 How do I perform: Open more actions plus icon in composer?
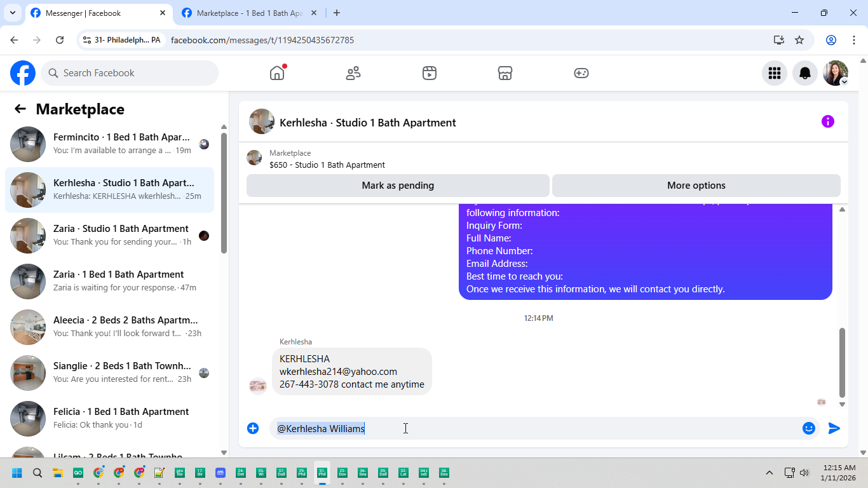pyautogui.click(x=253, y=428)
